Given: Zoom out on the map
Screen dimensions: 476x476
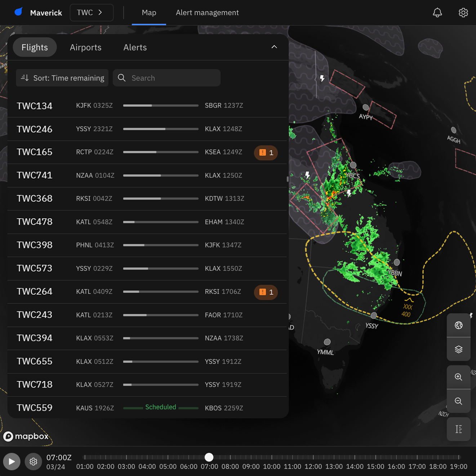Looking at the screenshot, I should (458, 401).
